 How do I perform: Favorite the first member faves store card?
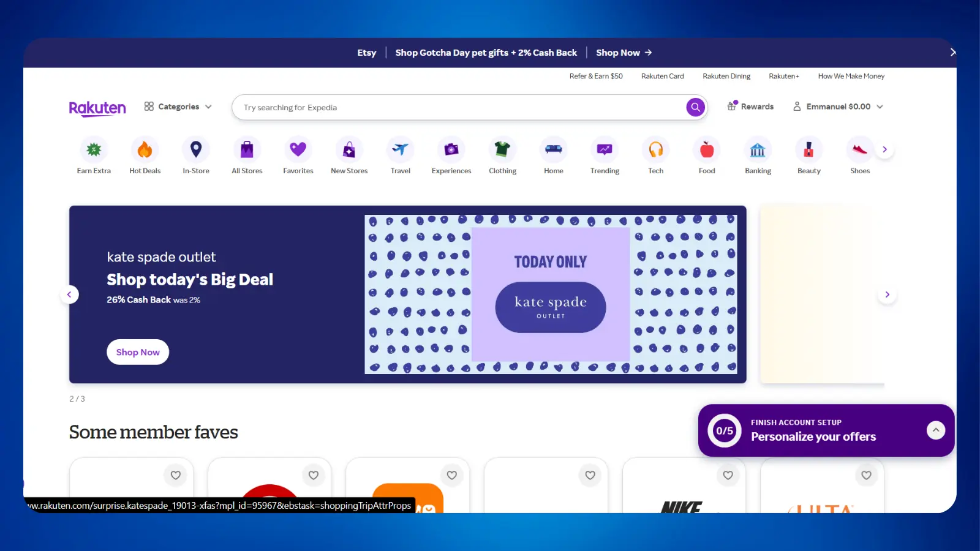[x=176, y=475]
